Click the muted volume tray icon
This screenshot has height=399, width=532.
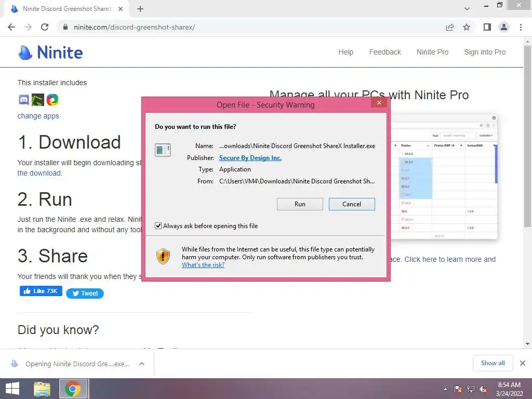(483, 389)
